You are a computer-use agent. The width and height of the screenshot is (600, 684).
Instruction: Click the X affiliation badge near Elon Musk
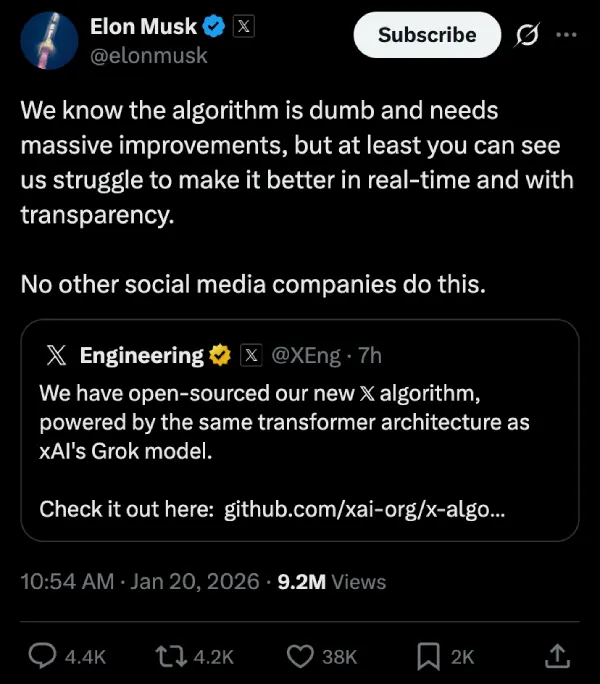(242, 26)
